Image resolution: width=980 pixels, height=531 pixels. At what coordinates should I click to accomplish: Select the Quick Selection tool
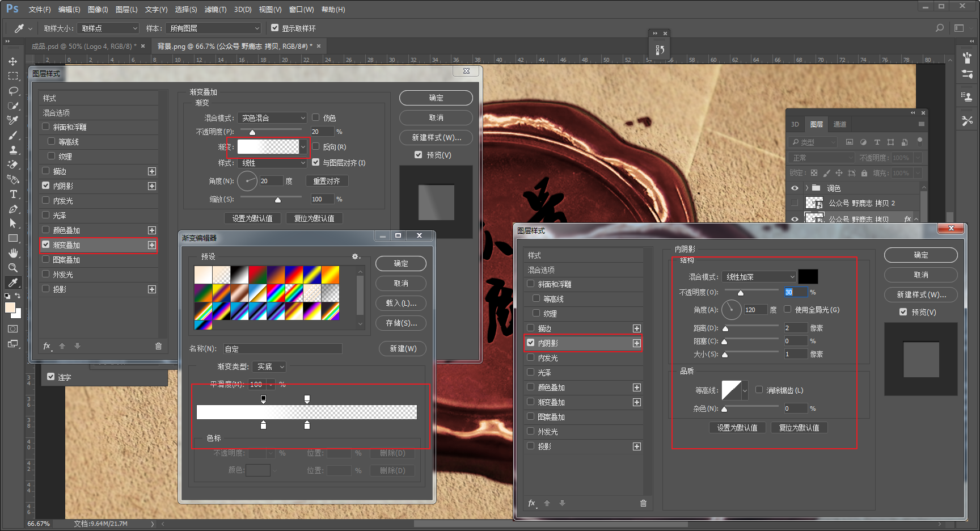13,106
